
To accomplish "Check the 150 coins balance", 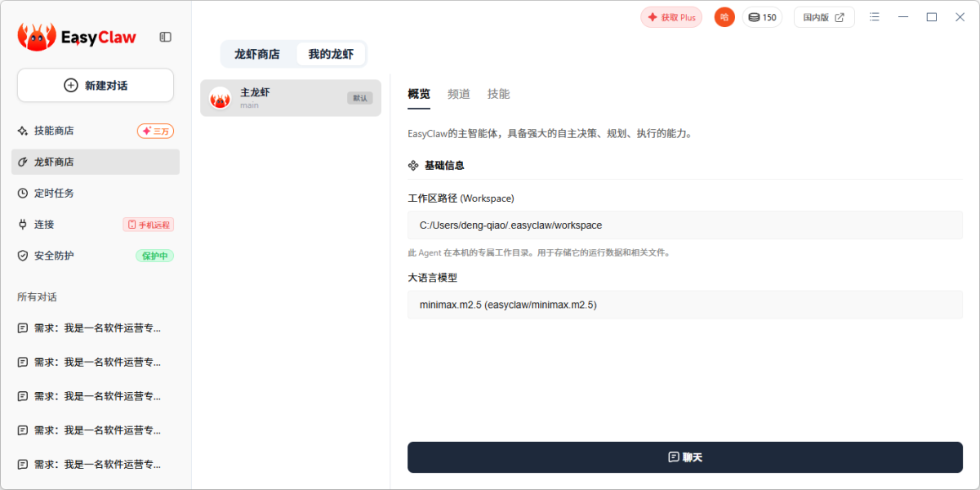I will pyautogui.click(x=762, y=17).
